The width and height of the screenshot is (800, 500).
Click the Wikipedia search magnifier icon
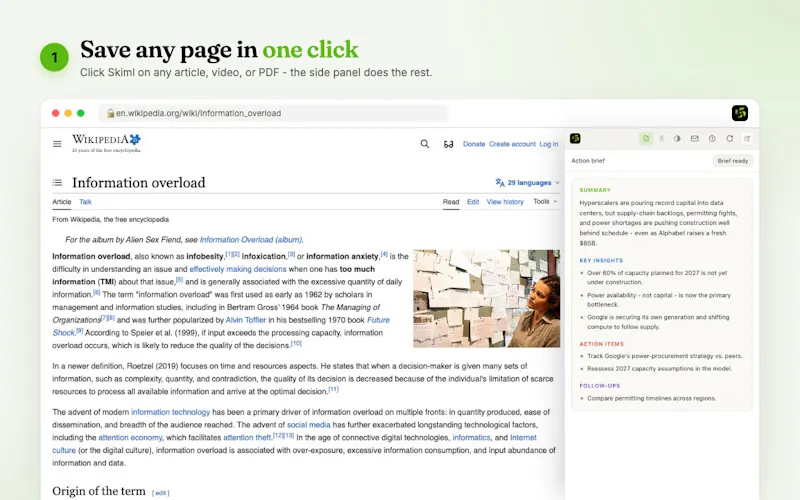click(424, 144)
